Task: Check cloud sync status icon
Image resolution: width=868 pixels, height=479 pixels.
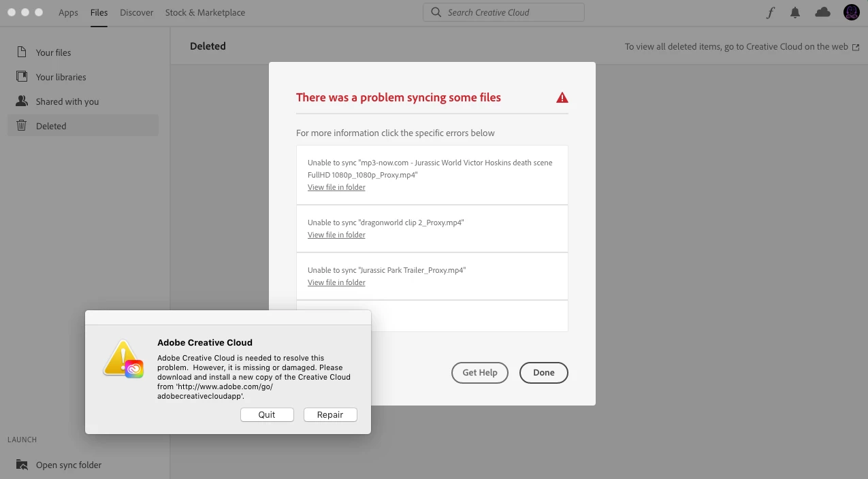Action: (822, 12)
